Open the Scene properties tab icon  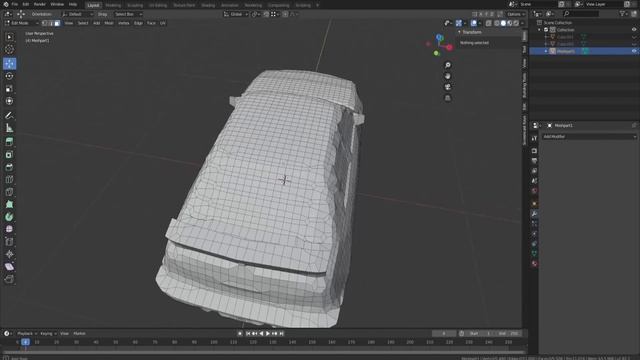pos(534,181)
